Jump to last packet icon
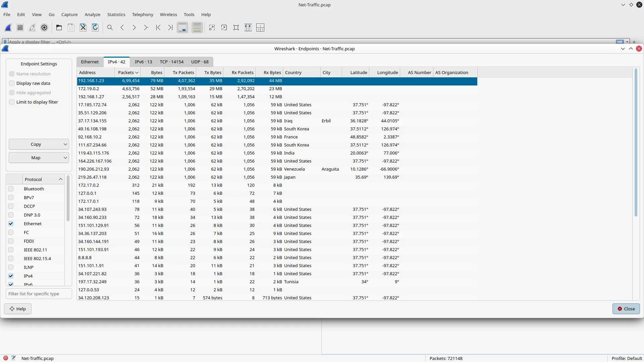 (170, 27)
